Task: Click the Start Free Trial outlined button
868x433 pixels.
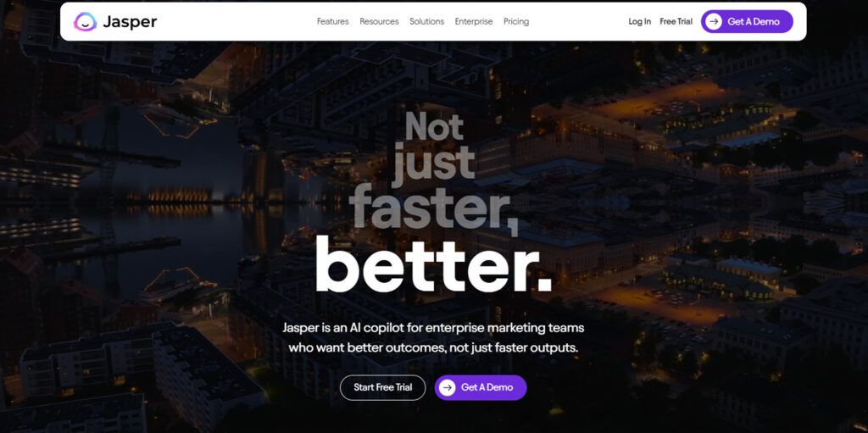Action: (382, 387)
